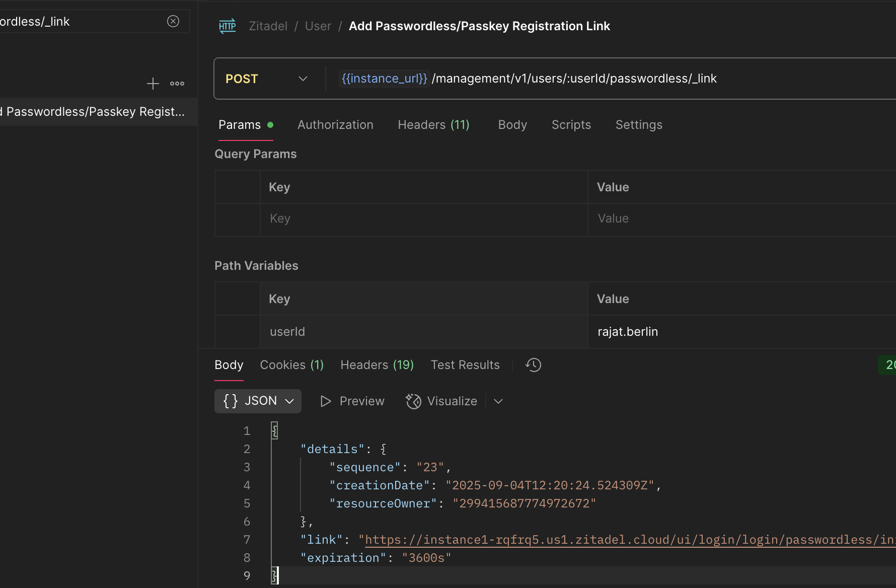The width and height of the screenshot is (896, 588).
Task: Clear the sidebar search field
Action: click(173, 21)
